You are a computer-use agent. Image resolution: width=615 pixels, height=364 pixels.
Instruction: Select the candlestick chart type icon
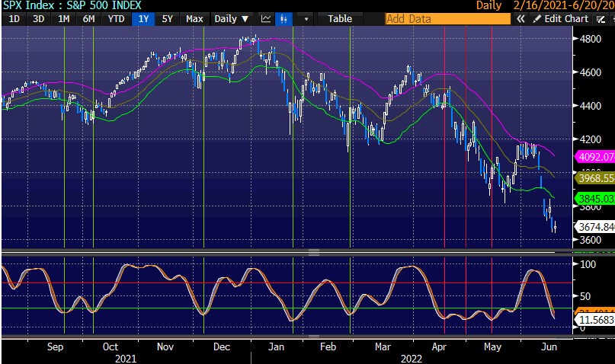click(285, 18)
